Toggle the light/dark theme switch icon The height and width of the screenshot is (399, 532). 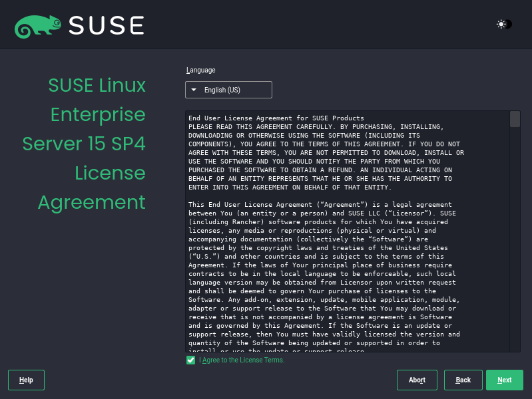tap(504, 25)
